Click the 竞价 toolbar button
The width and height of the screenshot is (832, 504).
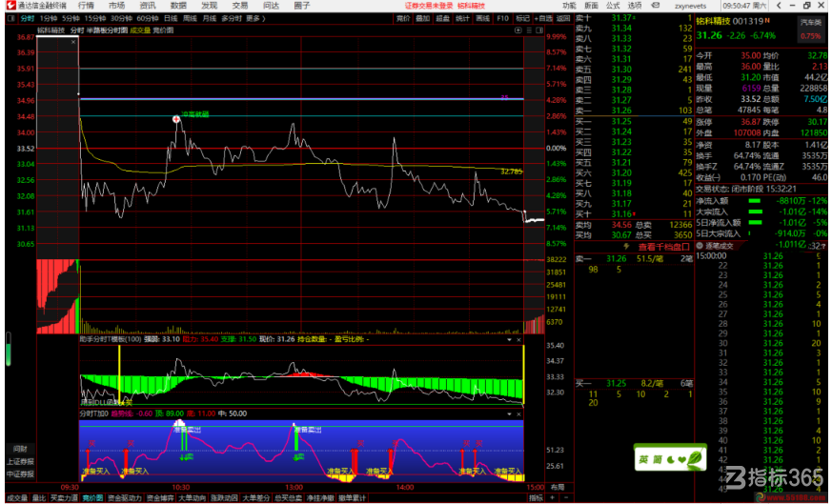(x=403, y=18)
